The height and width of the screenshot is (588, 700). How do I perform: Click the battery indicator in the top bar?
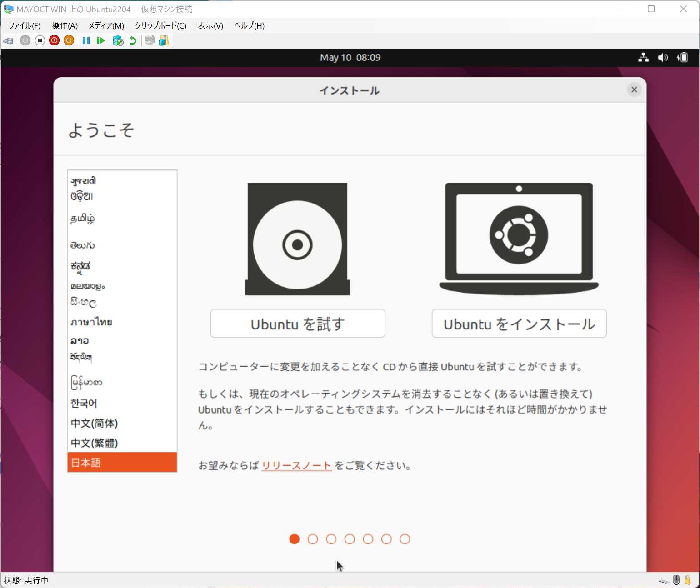pyautogui.click(x=682, y=57)
